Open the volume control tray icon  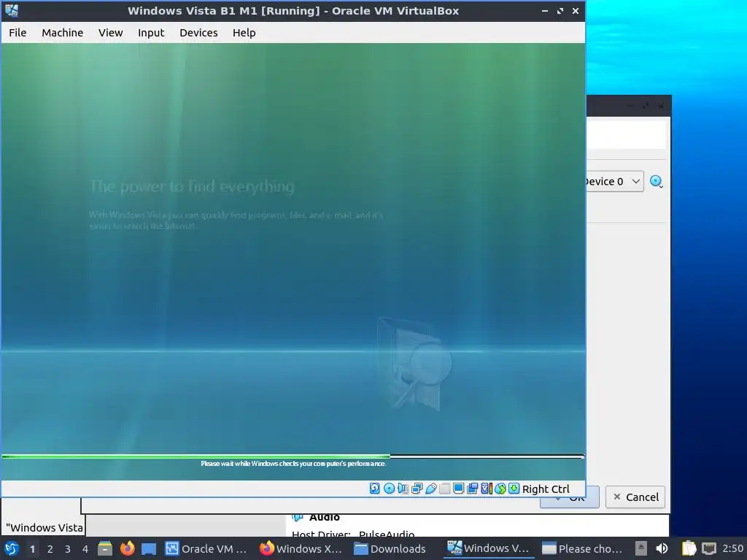tap(662, 548)
